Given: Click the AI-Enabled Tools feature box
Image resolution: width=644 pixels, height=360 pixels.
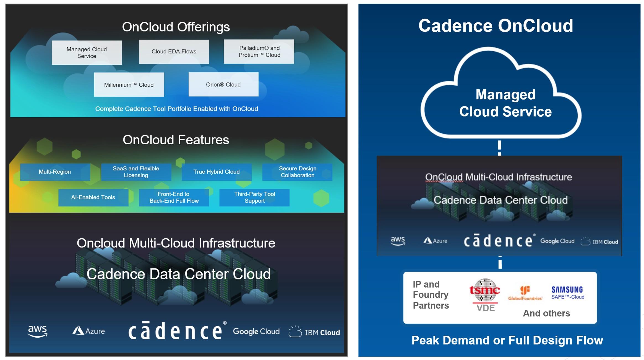Looking at the screenshot, I should click(93, 197).
